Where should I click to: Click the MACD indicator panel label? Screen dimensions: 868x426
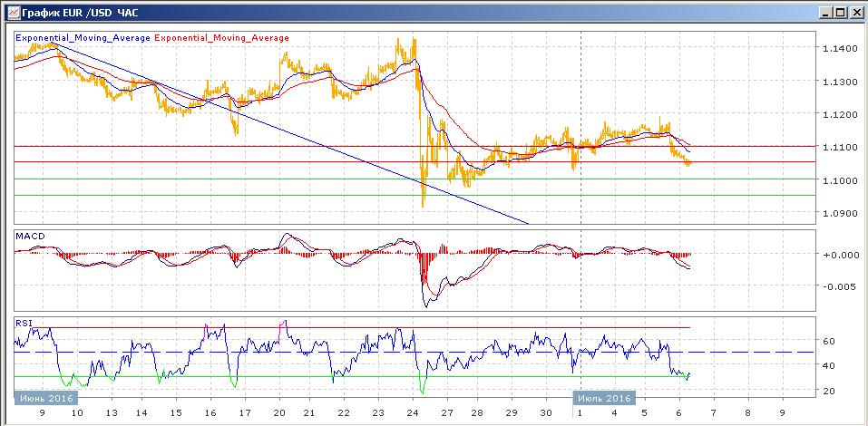pos(30,236)
